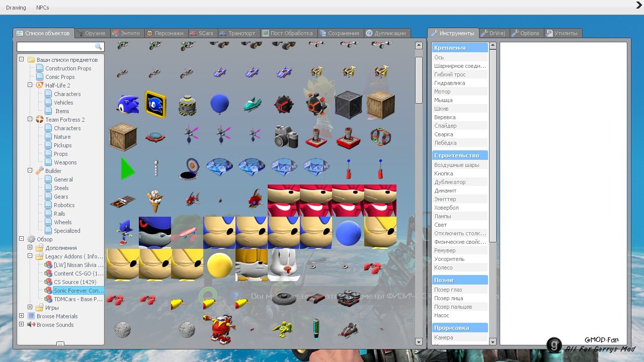644x362 pixels.
Task: Select the Камера tool
Action: 460,337
